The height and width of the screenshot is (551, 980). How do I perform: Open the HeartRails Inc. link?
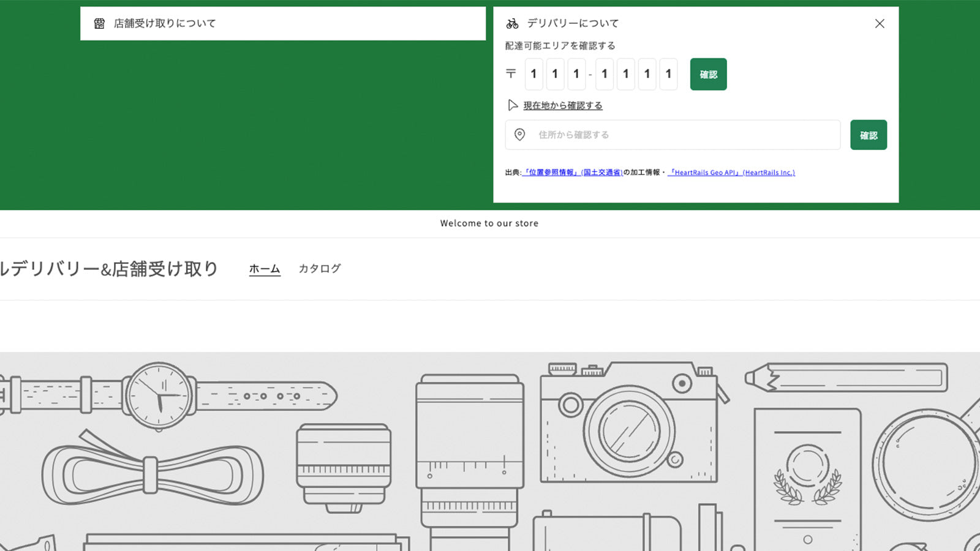769,172
